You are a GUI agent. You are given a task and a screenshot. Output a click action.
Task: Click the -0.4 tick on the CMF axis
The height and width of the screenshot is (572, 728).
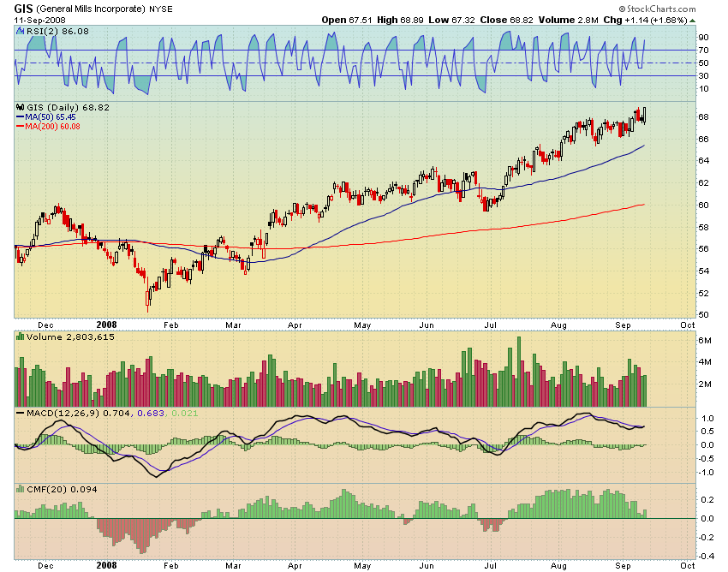click(707, 557)
